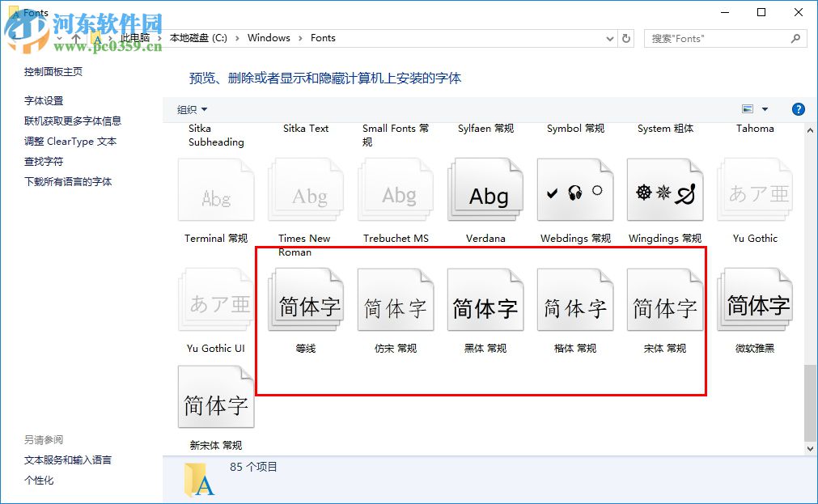Open the view options dropdown arrow

pos(764,109)
